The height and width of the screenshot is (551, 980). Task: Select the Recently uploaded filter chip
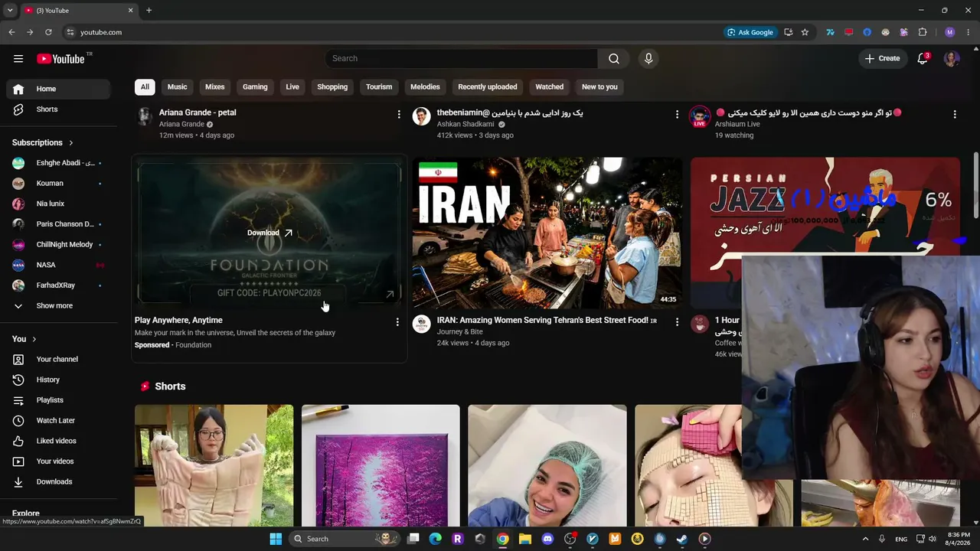coord(488,87)
